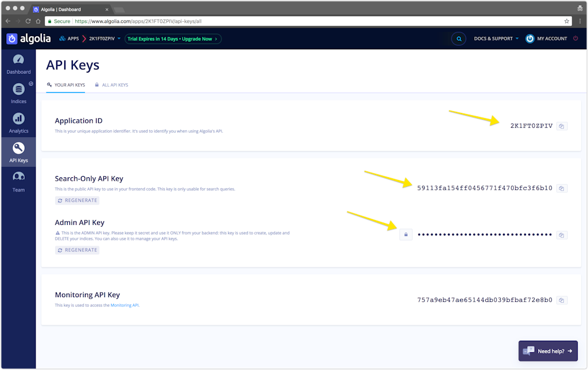Open the My Account menu
Image resolution: width=588 pixels, height=370 pixels.
pos(547,39)
